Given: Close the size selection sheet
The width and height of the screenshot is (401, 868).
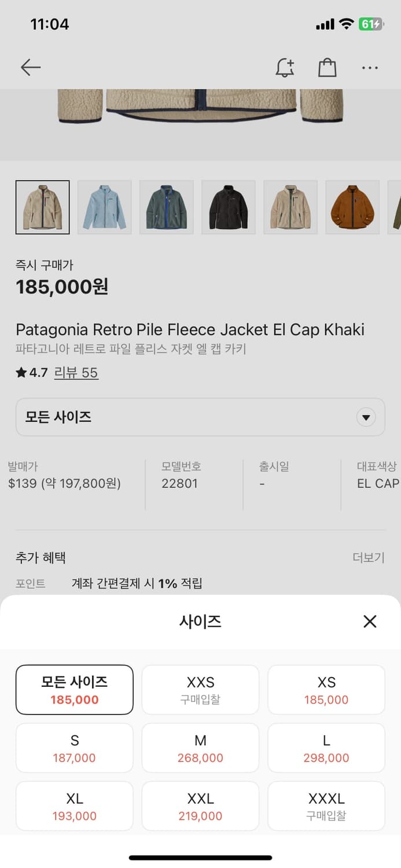Looking at the screenshot, I should (370, 621).
